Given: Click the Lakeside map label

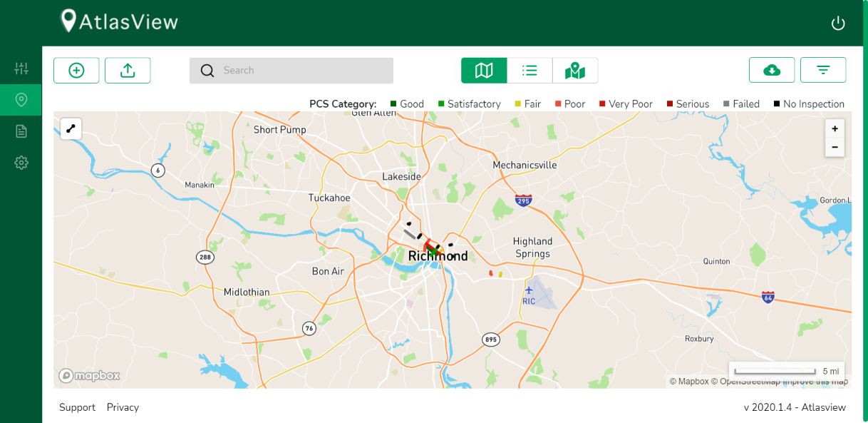Looking at the screenshot, I should click(401, 176).
